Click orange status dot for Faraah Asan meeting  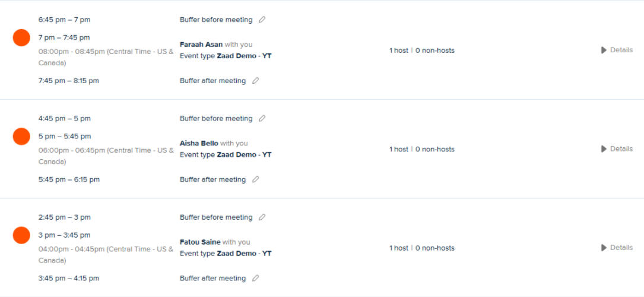click(22, 37)
